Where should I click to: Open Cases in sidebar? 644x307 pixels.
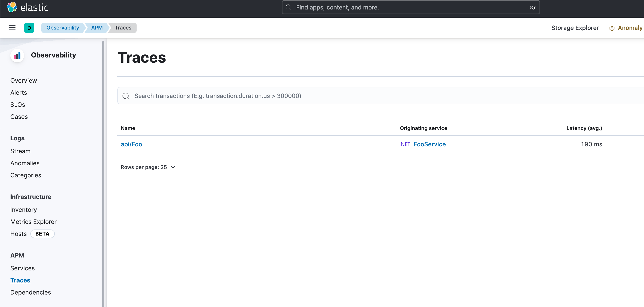pyautogui.click(x=19, y=117)
